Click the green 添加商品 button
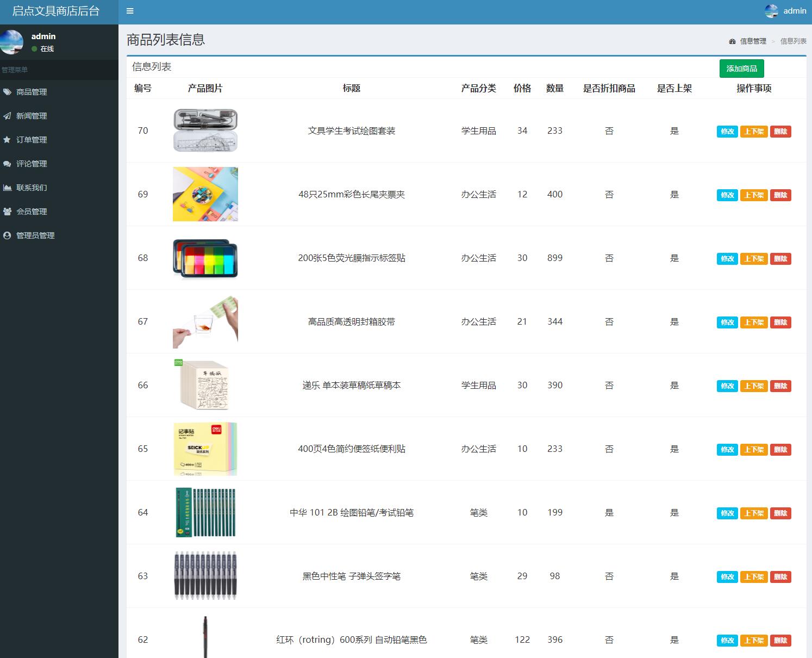The image size is (812, 658). [x=742, y=69]
